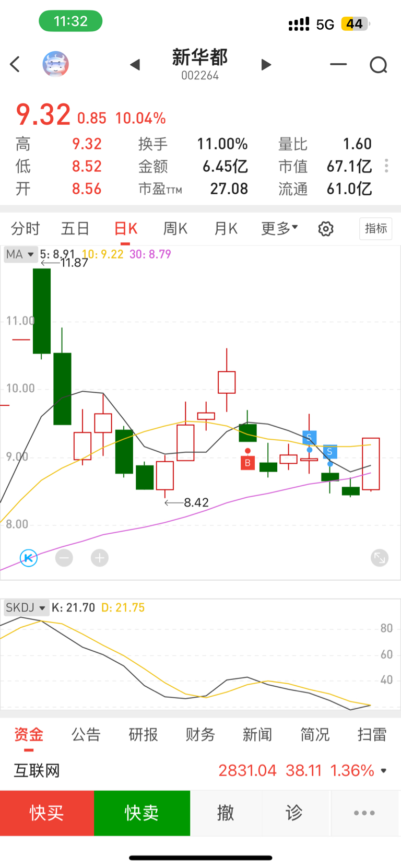Switch to the 研报 tab
This screenshot has height=868, width=401.
coord(143,735)
